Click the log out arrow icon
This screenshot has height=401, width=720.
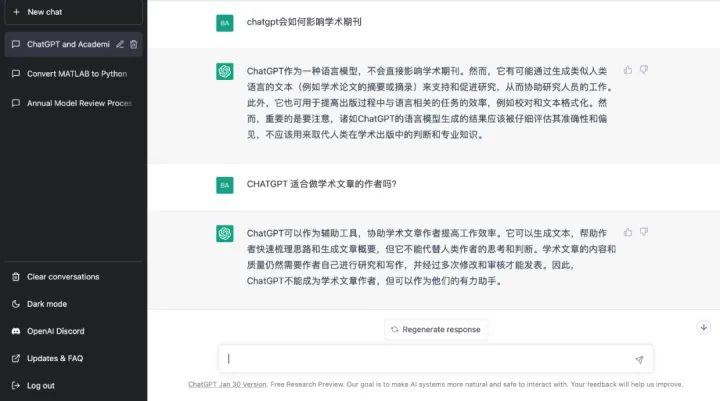16,385
